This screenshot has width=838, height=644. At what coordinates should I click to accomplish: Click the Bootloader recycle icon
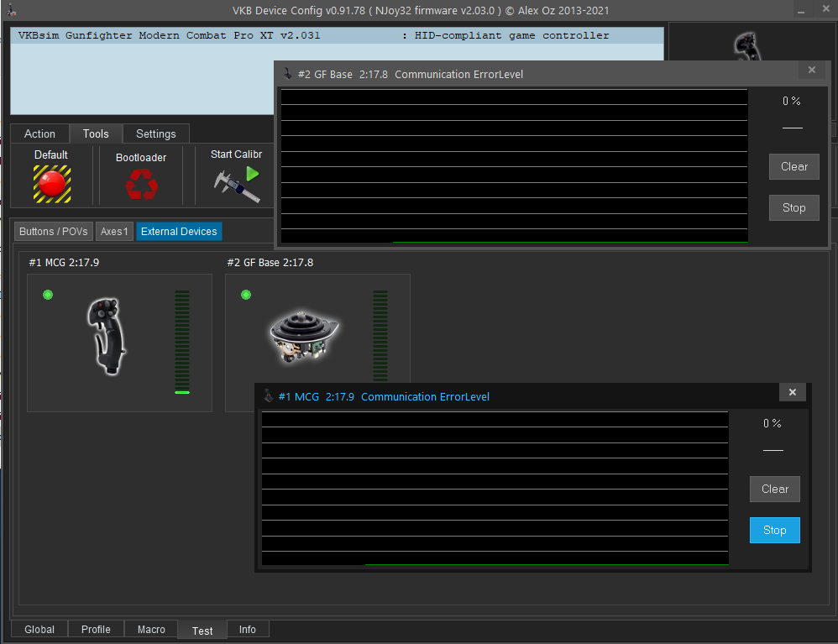(141, 184)
